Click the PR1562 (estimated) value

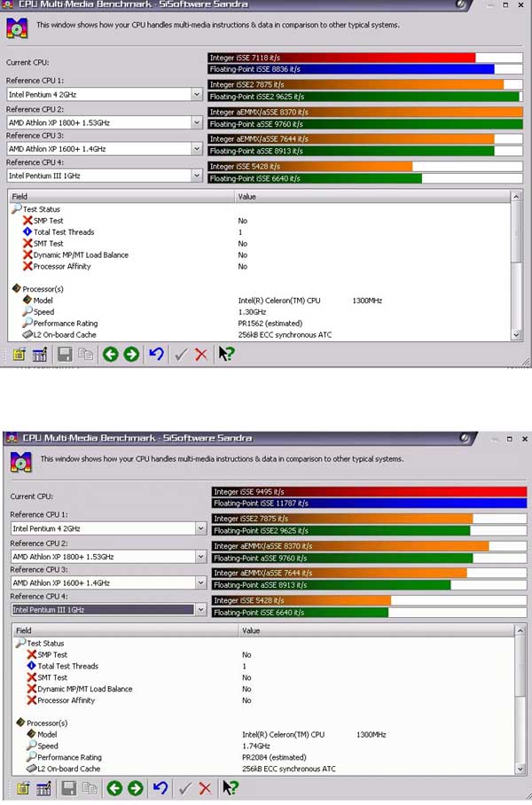[270, 324]
